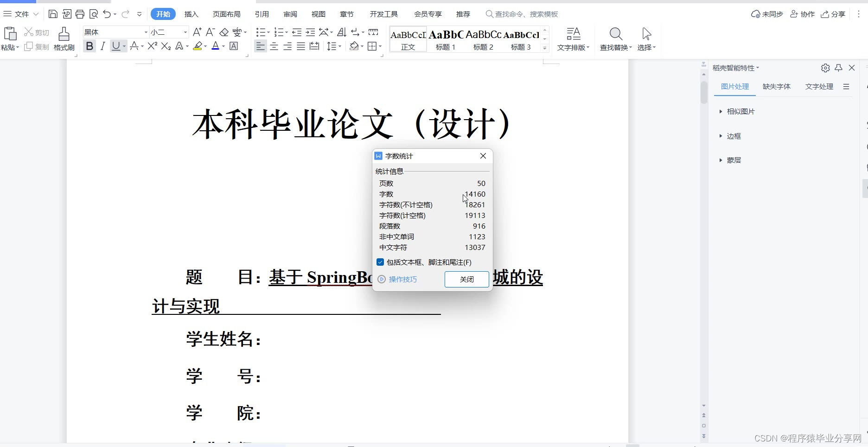Open the 视图 ribbon tab
The height and width of the screenshot is (447, 868).
(x=319, y=14)
